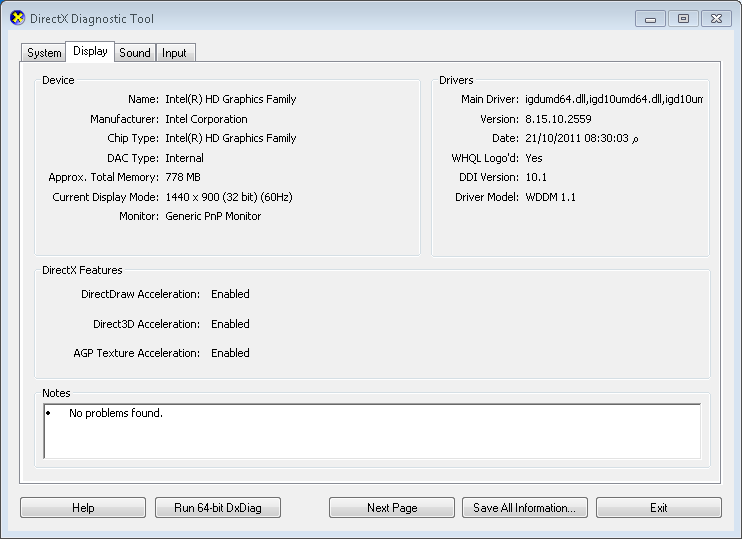
Task: Maximize the DirectX Diagnostic Tool window
Action: pyautogui.click(x=683, y=19)
